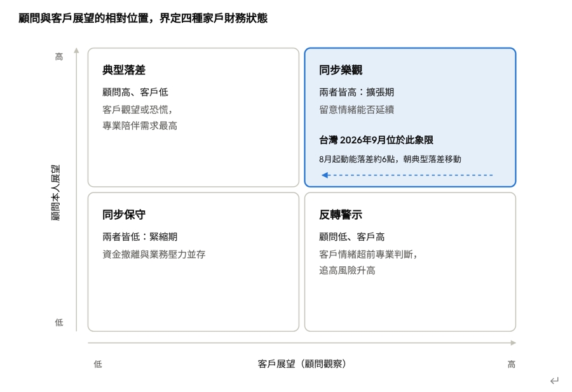Click the text 顧問高、客戶低
Screen dimensions: 572x392
[x=135, y=92]
